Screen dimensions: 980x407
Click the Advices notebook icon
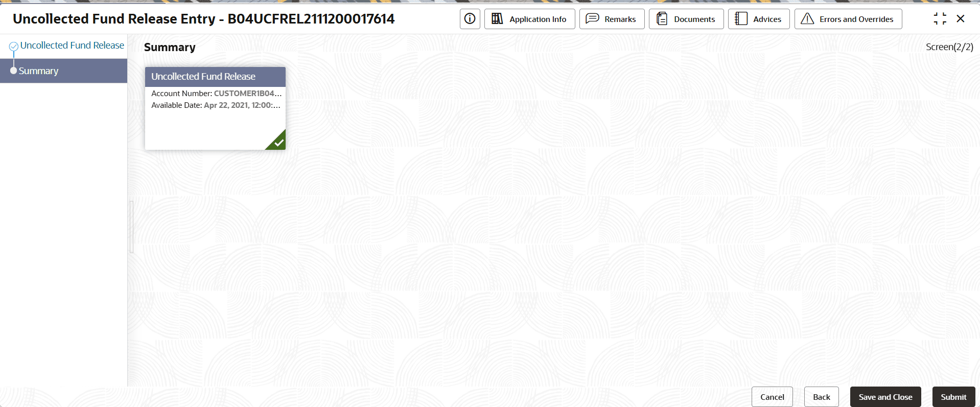(x=741, y=19)
